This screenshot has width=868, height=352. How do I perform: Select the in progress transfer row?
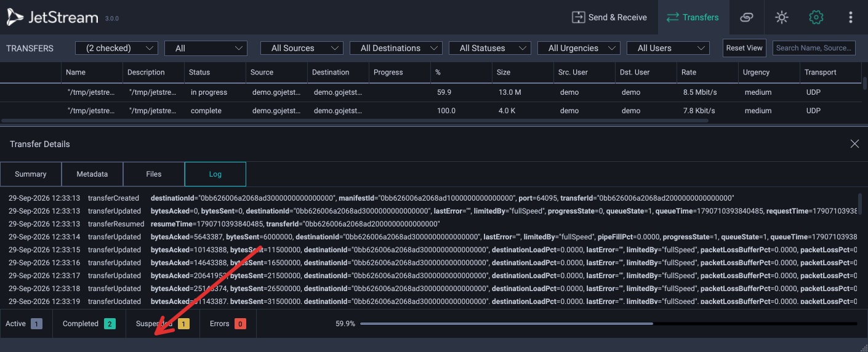[x=431, y=92]
